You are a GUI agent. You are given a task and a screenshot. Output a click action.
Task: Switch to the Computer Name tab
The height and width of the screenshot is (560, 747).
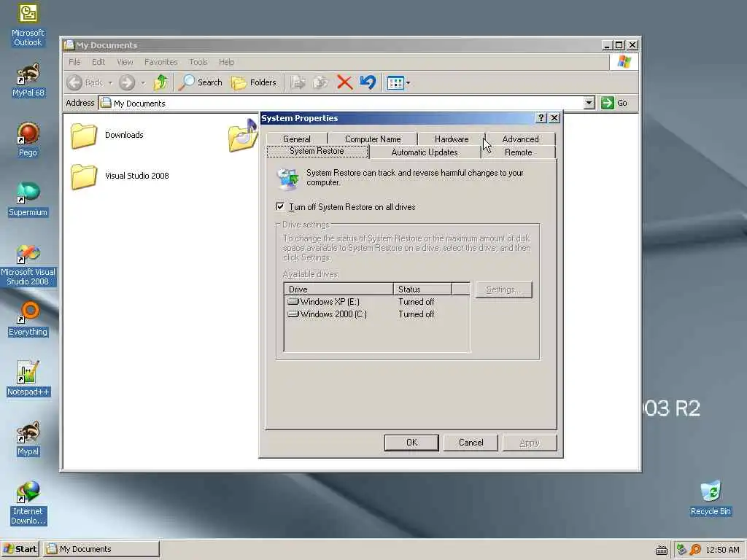click(373, 139)
